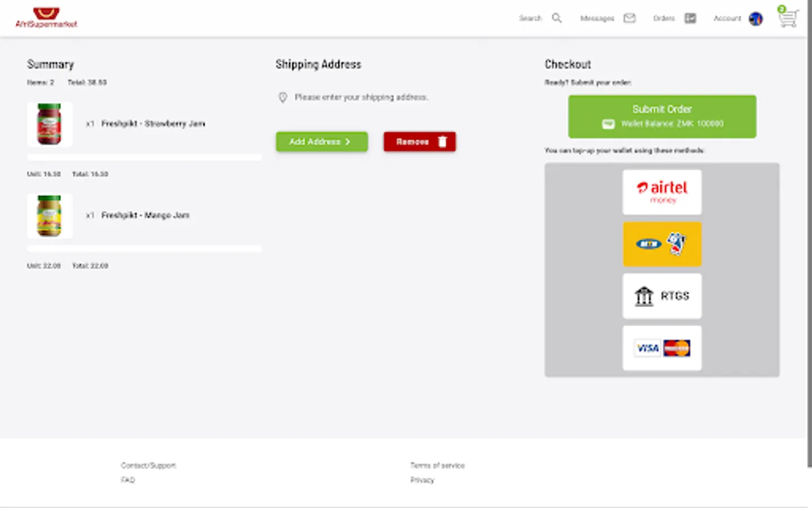Select Airtel Money top-up method

pos(662,192)
